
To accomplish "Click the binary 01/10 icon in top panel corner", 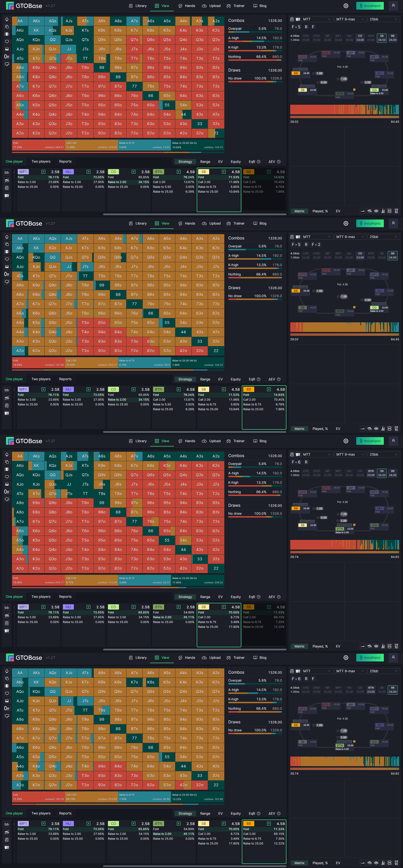I will pyautogui.click(x=396, y=211).
